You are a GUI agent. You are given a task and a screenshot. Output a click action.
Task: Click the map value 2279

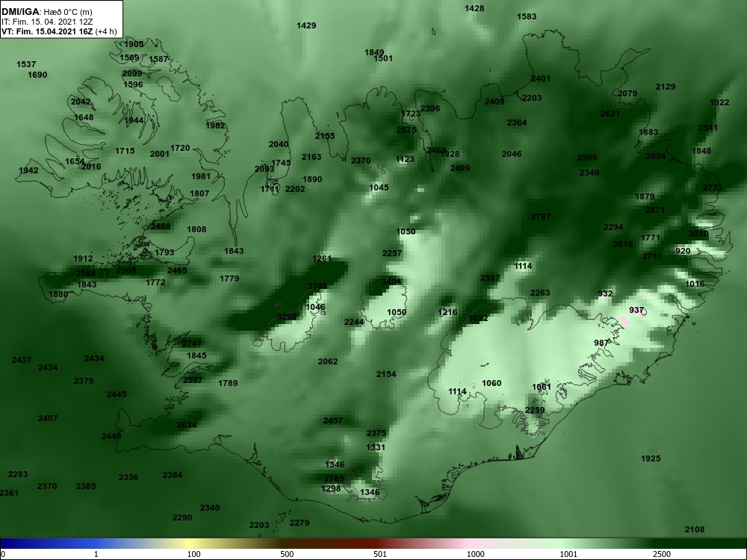coord(300,523)
